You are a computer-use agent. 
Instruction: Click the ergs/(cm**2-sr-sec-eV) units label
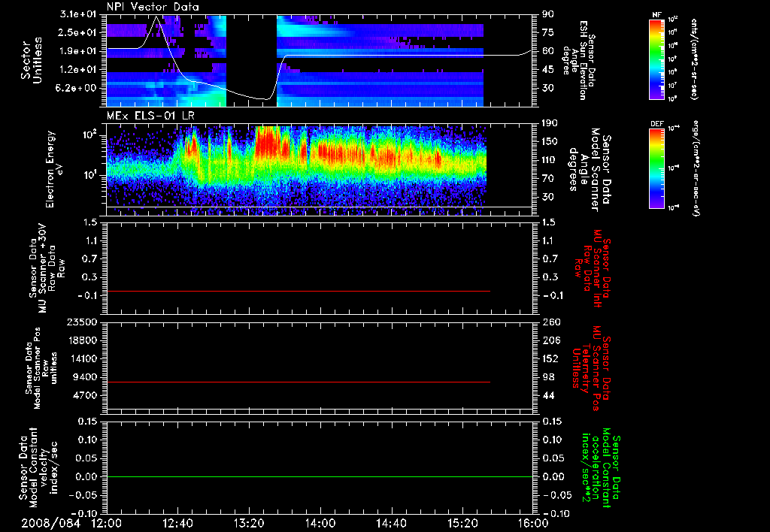coord(696,168)
